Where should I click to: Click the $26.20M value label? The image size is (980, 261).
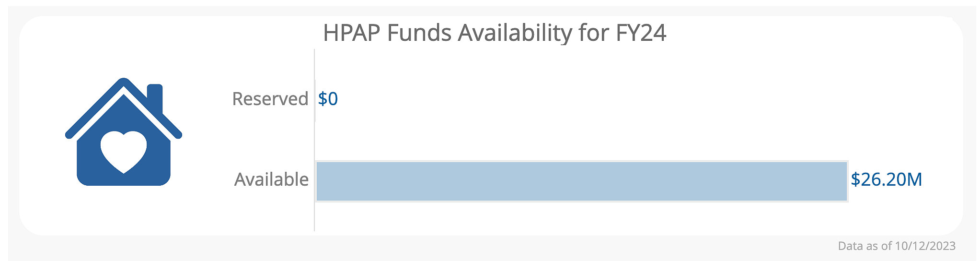[887, 179]
